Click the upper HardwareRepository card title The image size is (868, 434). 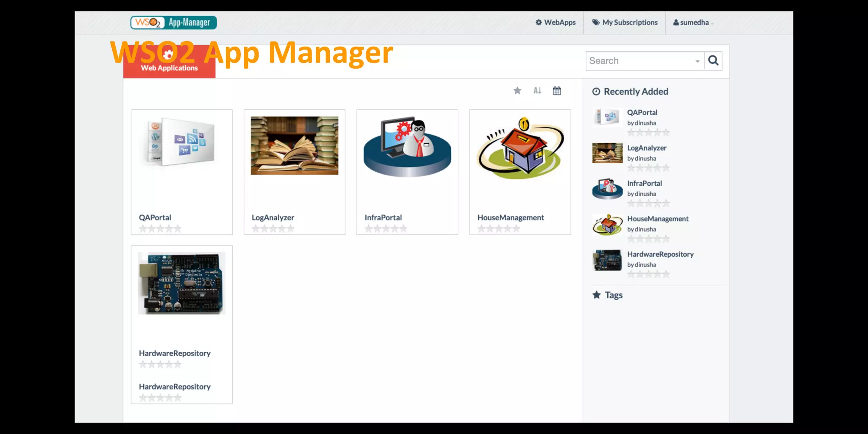pos(175,353)
